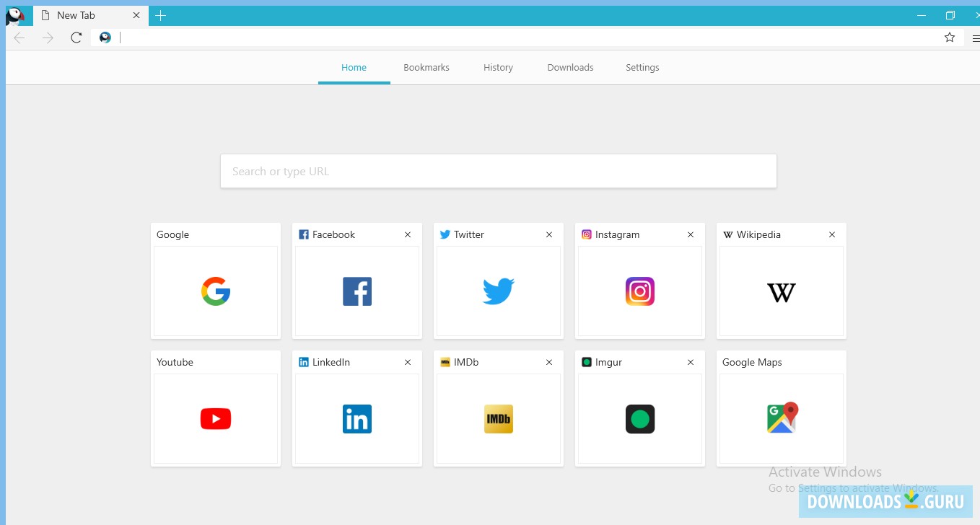980x525 pixels.
Task: Click the IMDb tile title text
Action: [466, 362]
